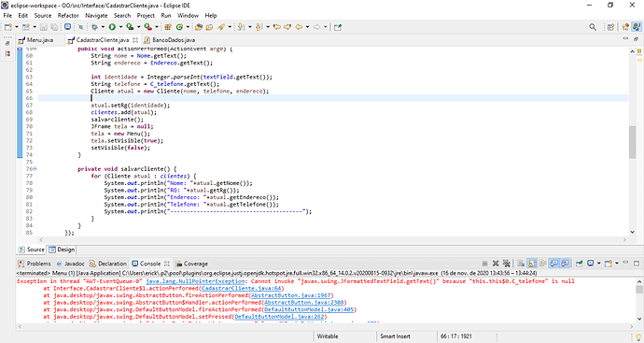Open the Coverage view tab

click(191, 264)
